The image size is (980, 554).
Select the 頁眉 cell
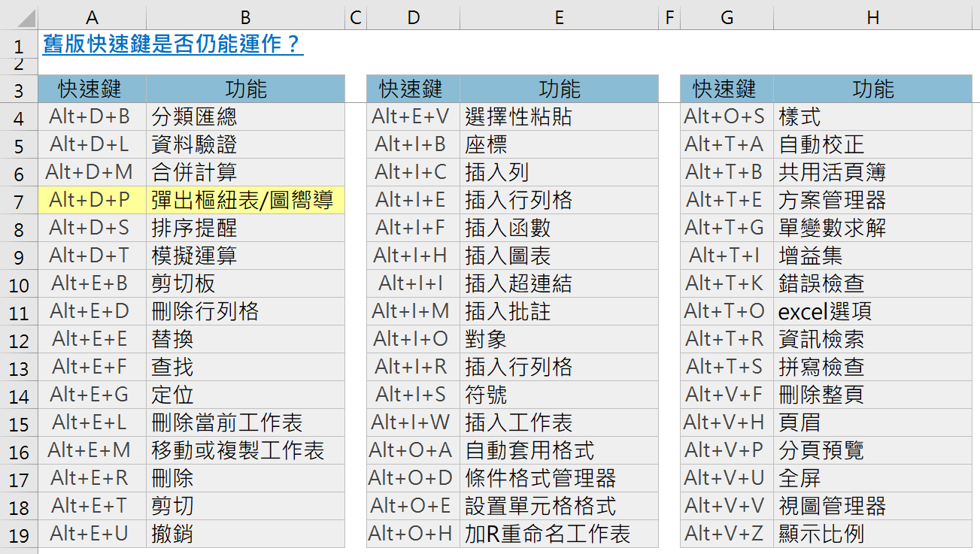[x=872, y=422]
